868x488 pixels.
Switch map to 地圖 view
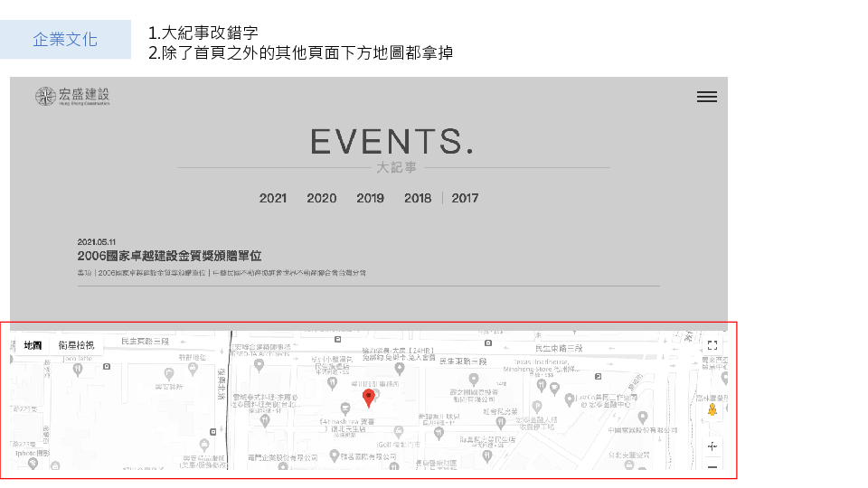click(33, 345)
